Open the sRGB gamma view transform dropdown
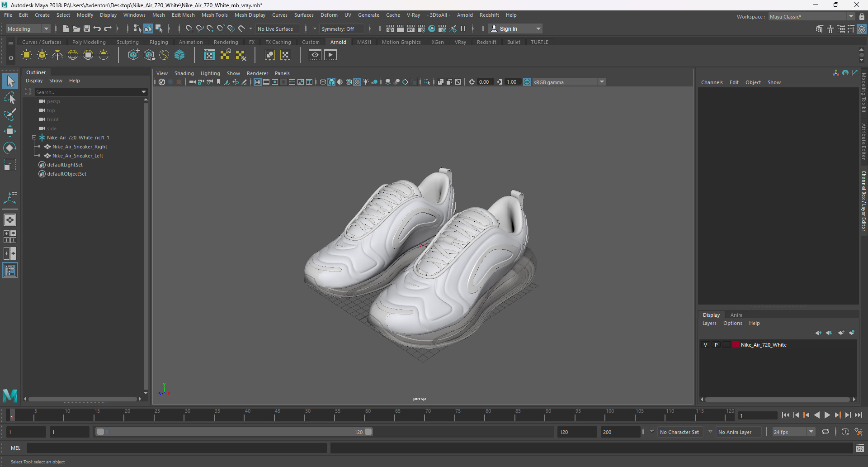The image size is (868, 467). click(602, 82)
